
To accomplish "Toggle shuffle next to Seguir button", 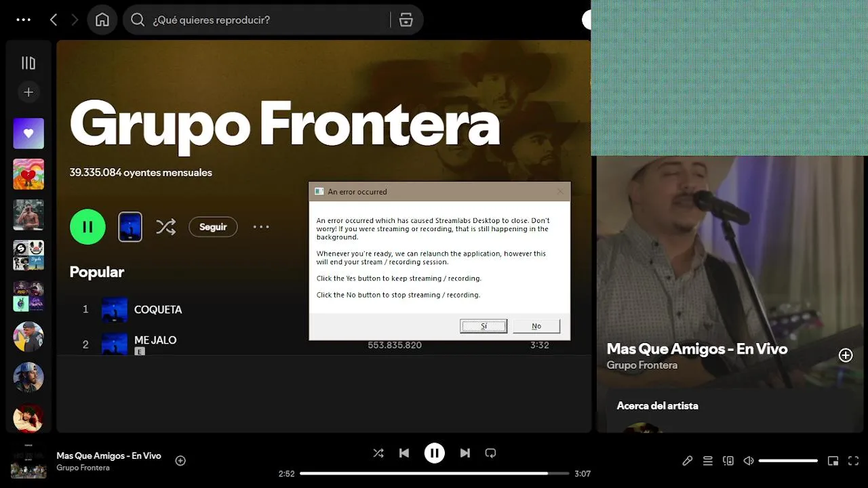I will click(165, 227).
